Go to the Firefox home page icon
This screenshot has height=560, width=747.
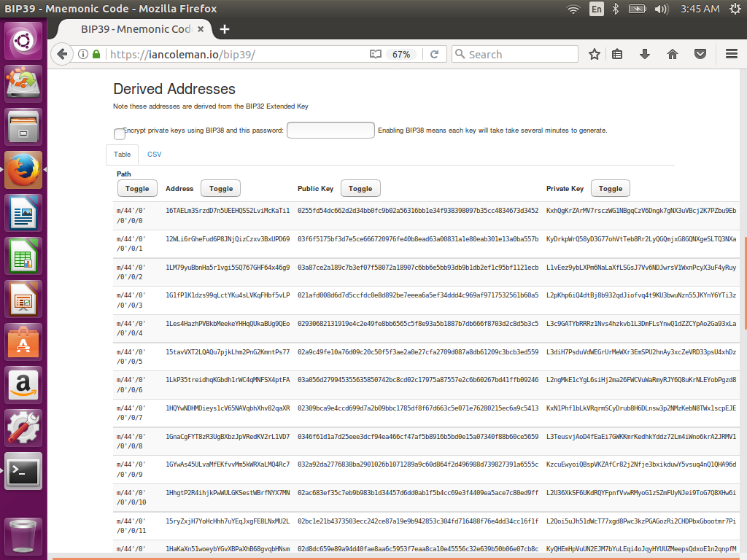[673, 54]
